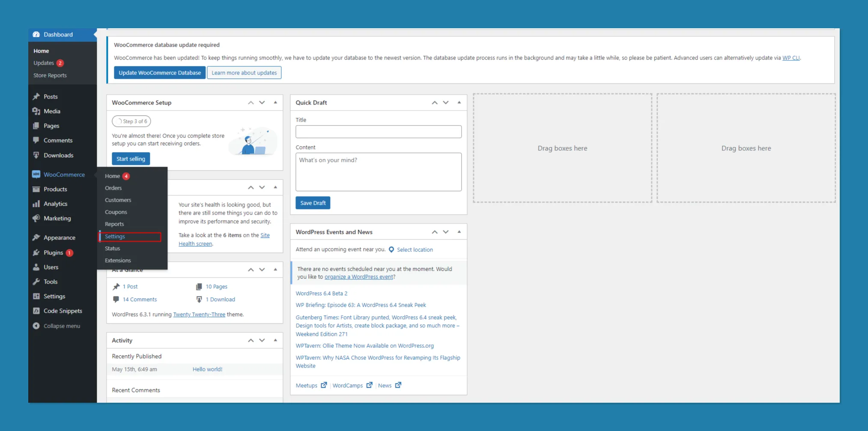Click the Marketing megaphone icon

point(36,218)
